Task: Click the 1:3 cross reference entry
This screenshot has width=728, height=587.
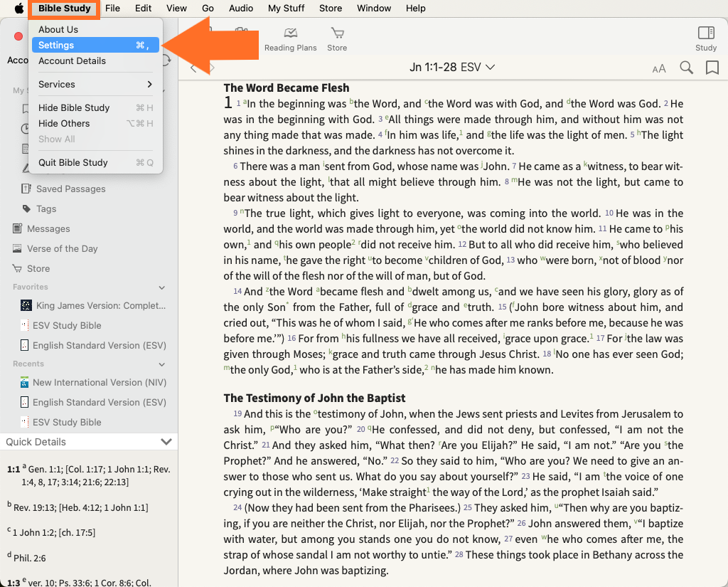Action: click(80, 582)
